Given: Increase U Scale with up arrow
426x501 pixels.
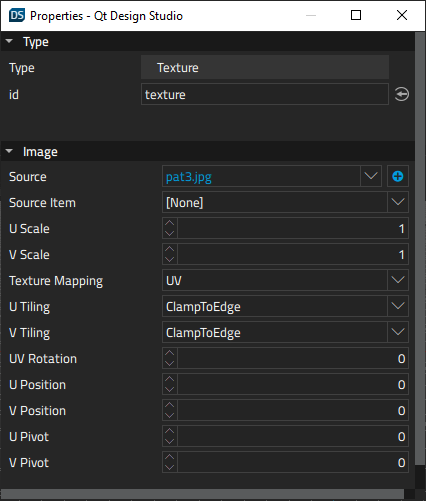Looking at the screenshot, I should (x=170, y=223).
